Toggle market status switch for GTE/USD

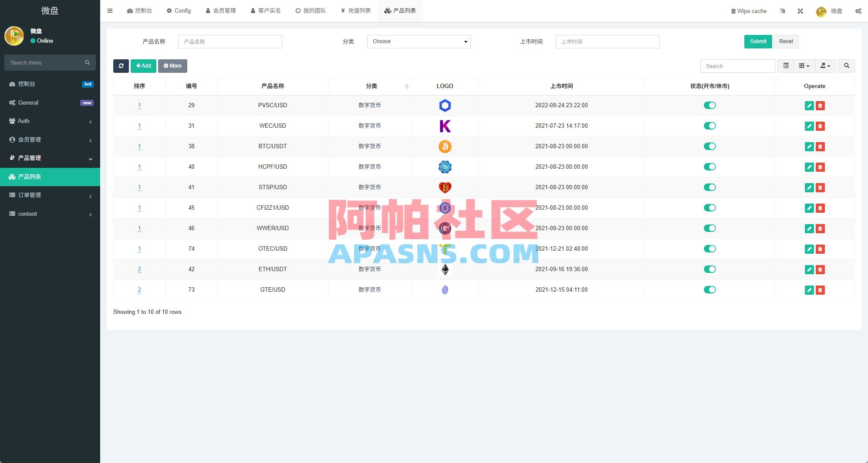pos(710,289)
